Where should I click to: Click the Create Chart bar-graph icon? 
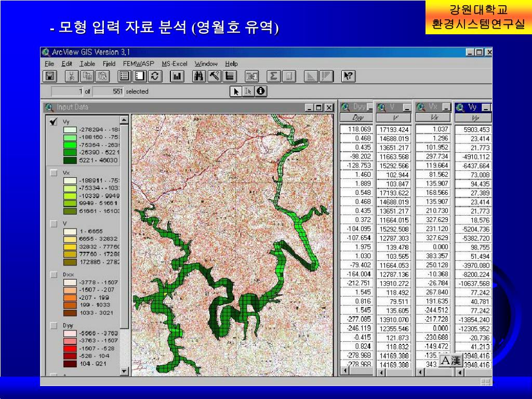177,76
